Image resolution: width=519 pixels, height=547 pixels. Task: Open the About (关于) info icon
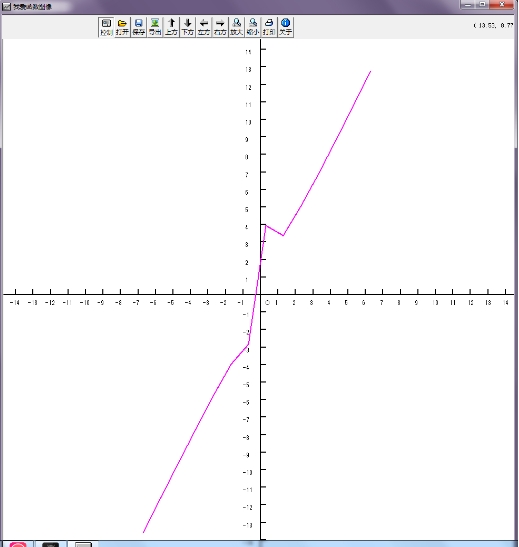[285, 27]
